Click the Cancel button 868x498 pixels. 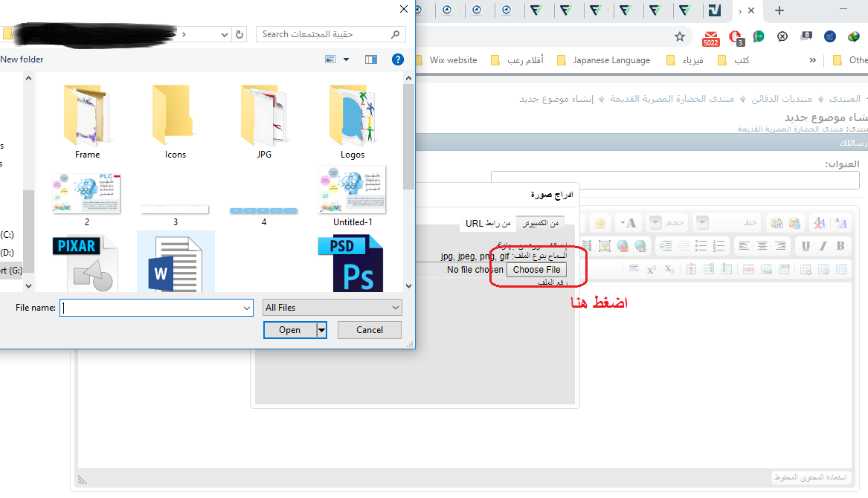(x=370, y=330)
